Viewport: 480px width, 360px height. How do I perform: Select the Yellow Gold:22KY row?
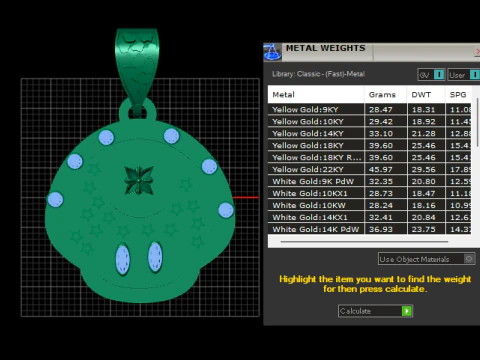tap(370, 169)
